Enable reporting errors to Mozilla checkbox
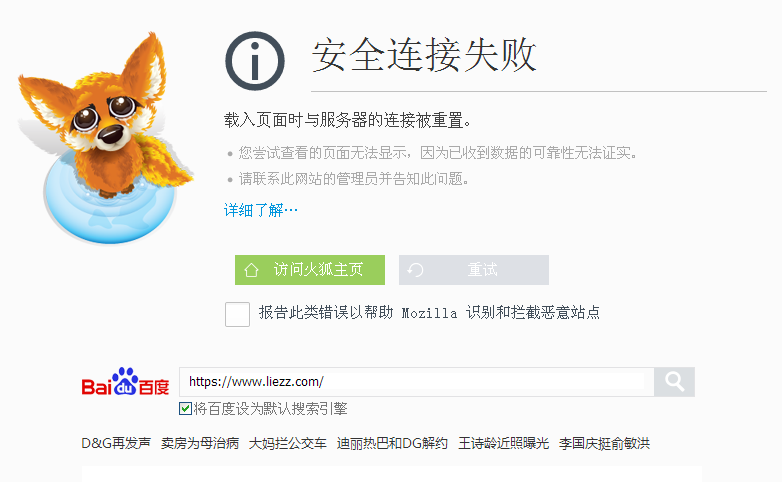 237,314
